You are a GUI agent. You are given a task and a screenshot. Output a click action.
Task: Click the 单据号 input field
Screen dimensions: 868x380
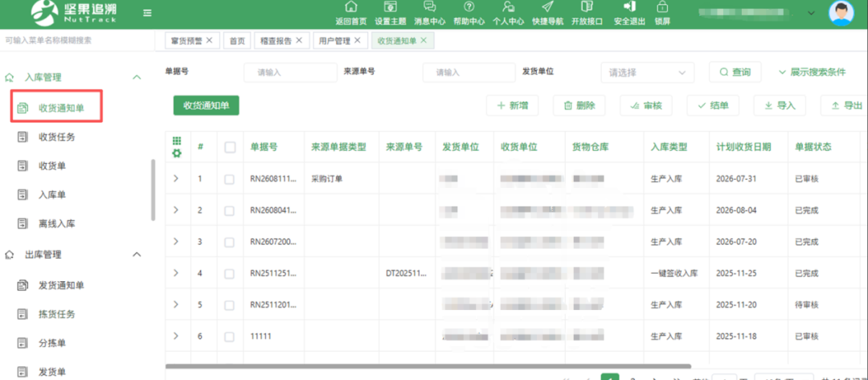click(290, 72)
